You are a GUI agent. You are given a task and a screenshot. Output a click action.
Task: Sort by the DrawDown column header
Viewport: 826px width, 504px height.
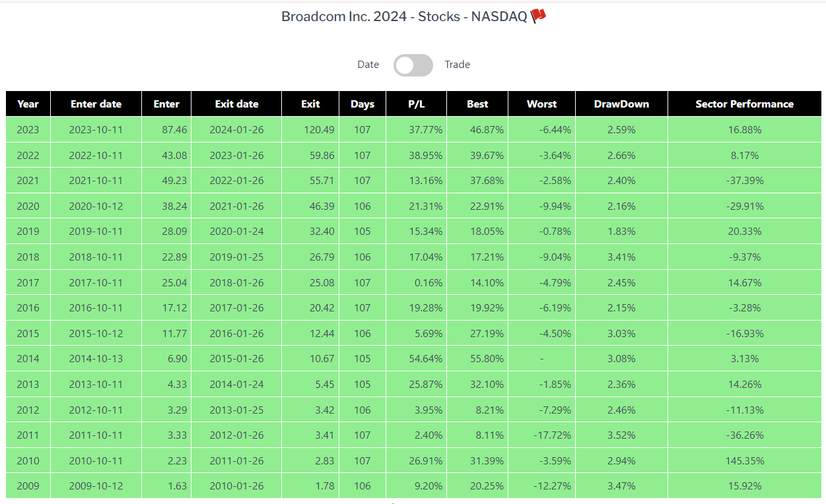(x=621, y=104)
